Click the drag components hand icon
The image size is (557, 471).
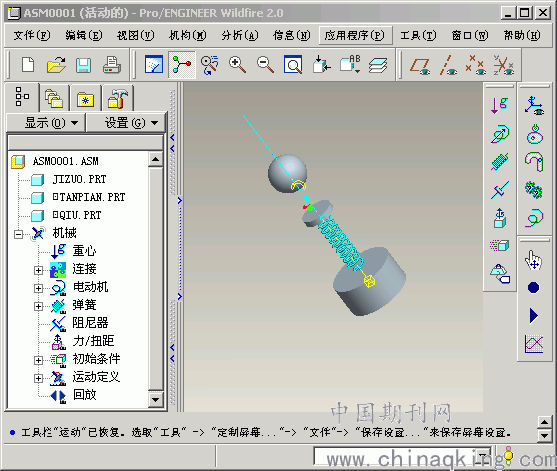click(534, 260)
